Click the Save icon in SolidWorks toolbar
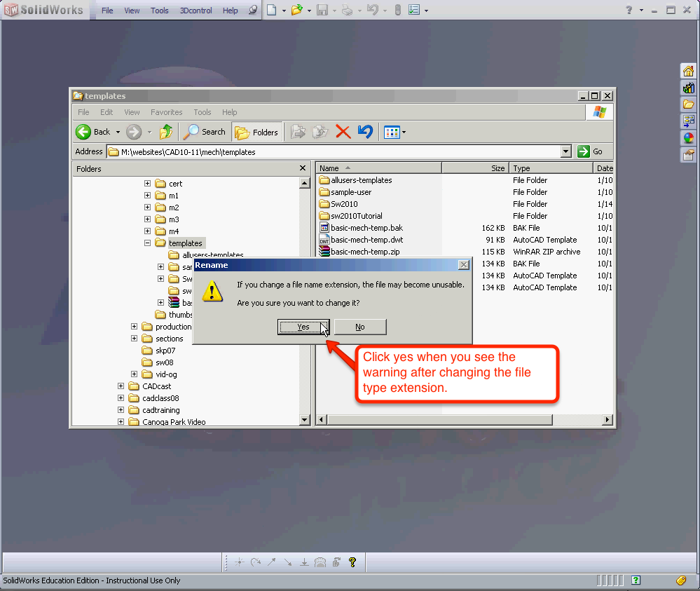Image resolution: width=700 pixels, height=591 pixels. pyautogui.click(x=324, y=10)
